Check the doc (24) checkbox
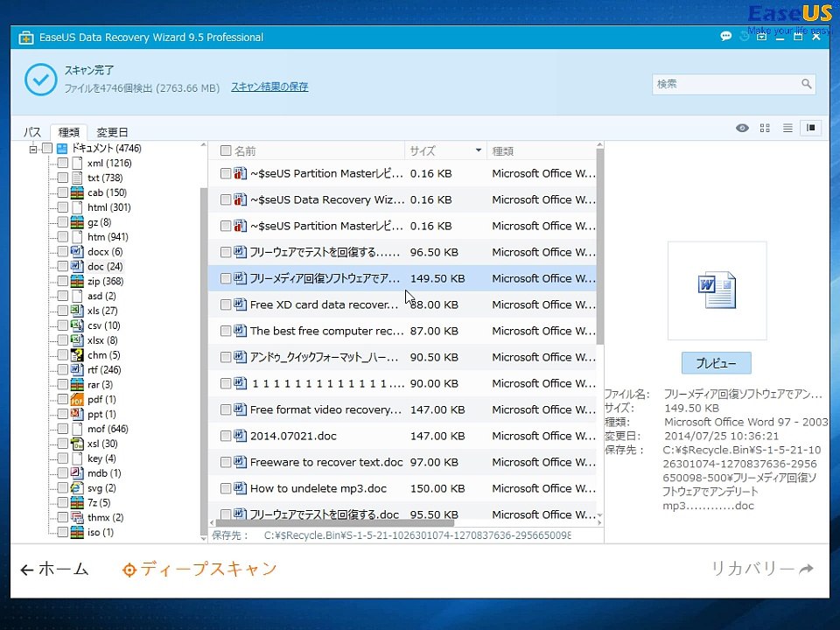840x630 pixels. (63, 266)
